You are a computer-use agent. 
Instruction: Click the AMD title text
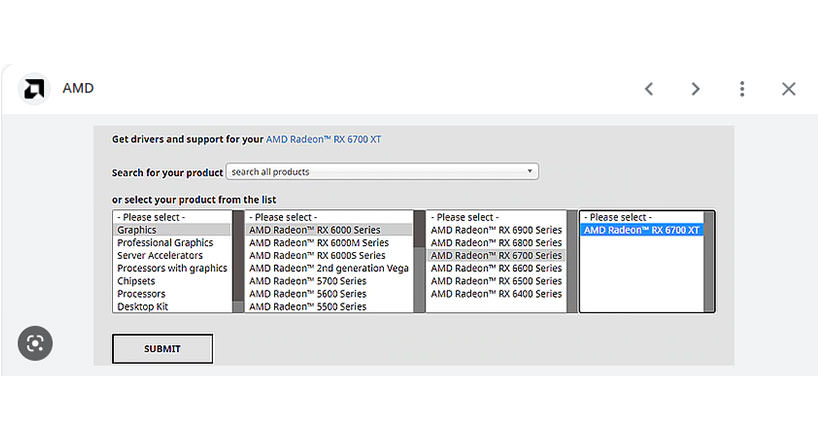(x=78, y=88)
